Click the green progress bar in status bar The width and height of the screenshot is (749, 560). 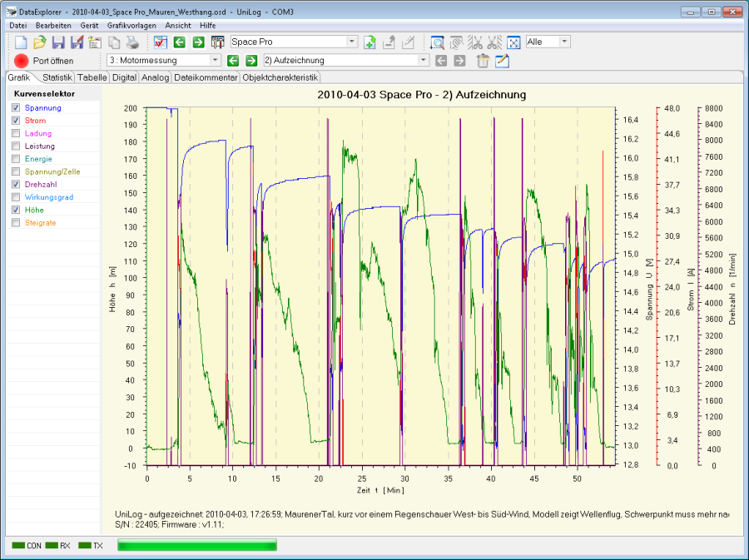[x=196, y=546]
